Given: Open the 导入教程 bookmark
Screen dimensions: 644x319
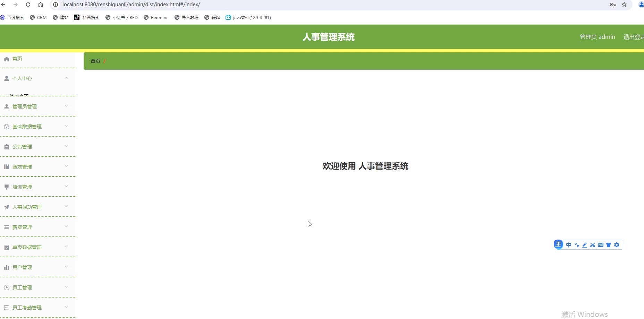Looking at the screenshot, I should click(187, 17).
